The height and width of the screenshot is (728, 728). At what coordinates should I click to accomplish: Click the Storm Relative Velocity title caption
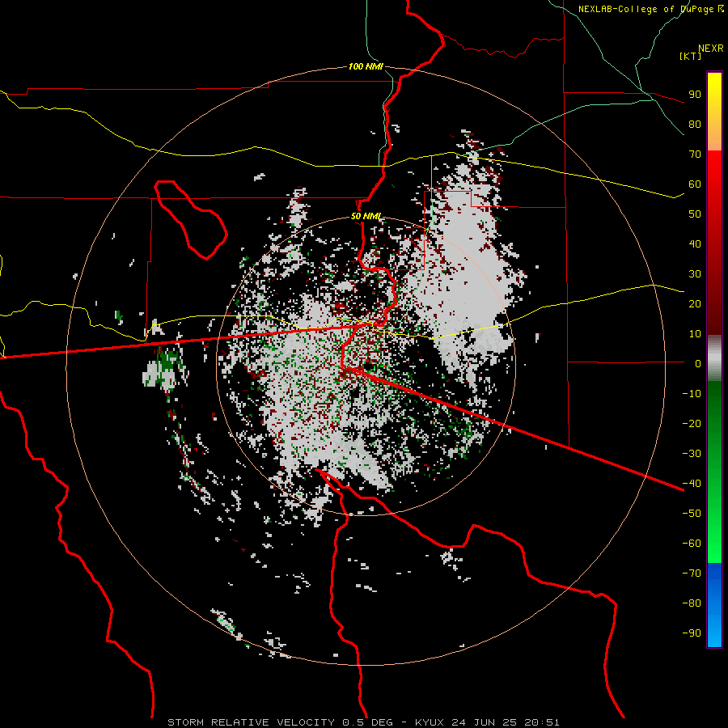click(x=363, y=722)
